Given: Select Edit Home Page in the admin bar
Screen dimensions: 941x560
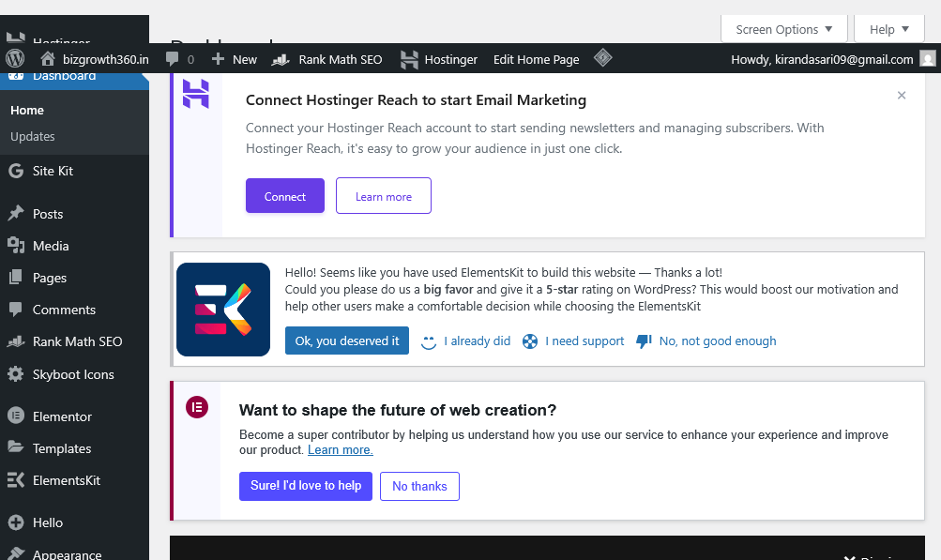Looking at the screenshot, I should click(536, 58).
